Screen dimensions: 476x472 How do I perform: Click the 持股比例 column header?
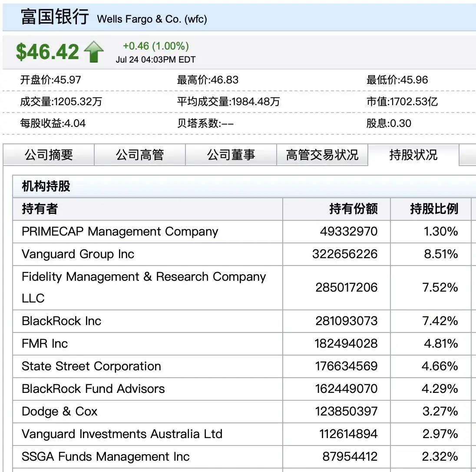(x=434, y=209)
